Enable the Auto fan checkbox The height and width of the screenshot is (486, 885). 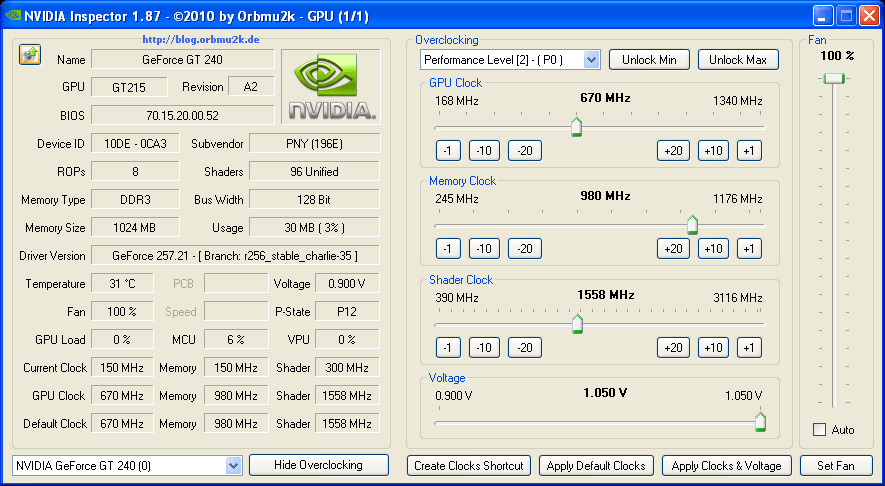(x=819, y=430)
